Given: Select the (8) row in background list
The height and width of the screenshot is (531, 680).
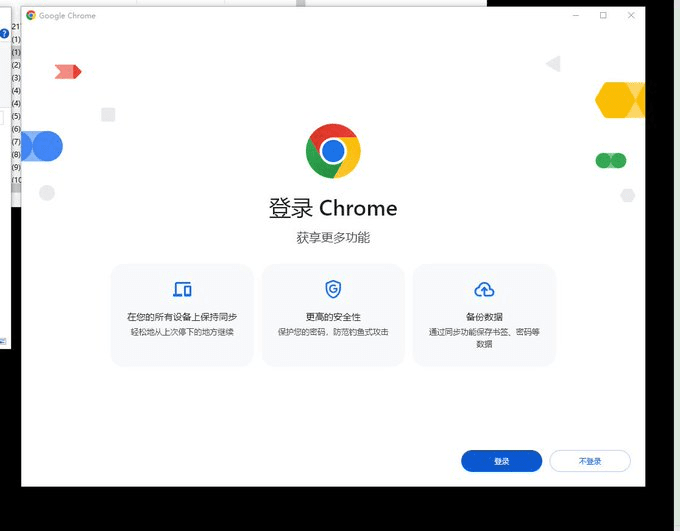Looking at the screenshot, I should pyautogui.click(x=16, y=154).
